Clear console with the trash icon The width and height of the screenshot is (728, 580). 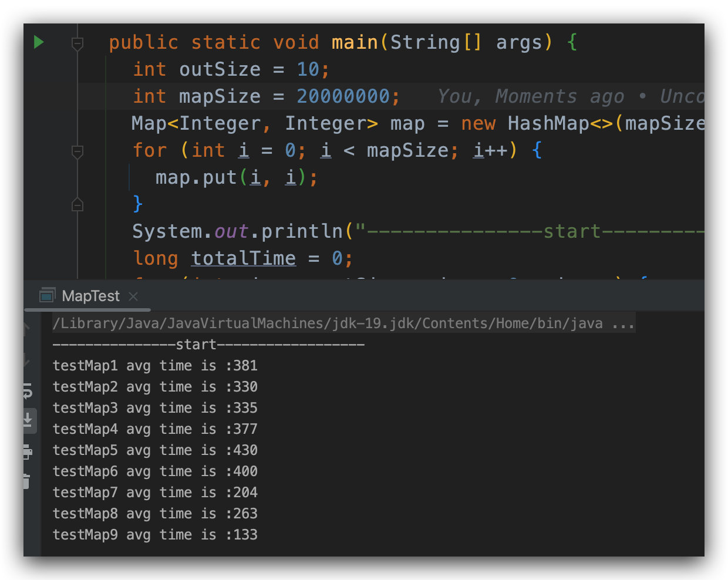click(26, 481)
